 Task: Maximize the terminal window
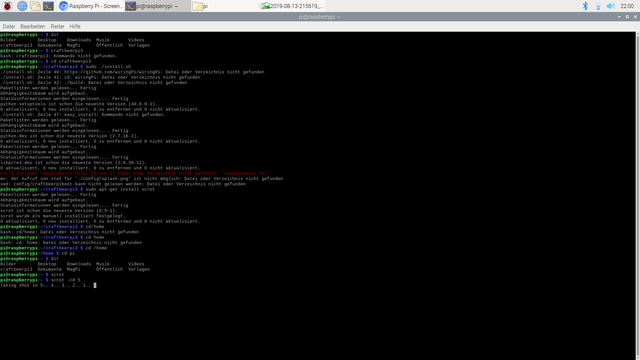627,17
